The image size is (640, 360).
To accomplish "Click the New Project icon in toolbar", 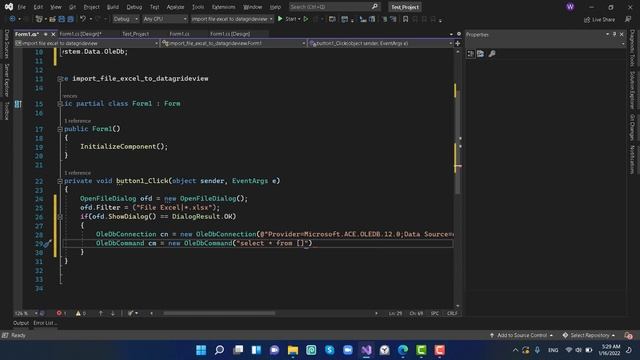I will (x=39, y=19).
